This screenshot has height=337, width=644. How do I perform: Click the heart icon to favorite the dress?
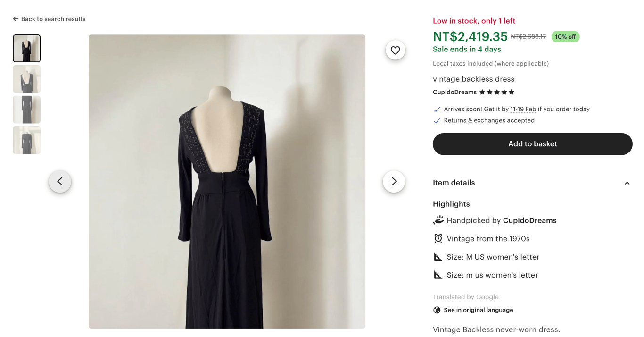click(x=395, y=50)
